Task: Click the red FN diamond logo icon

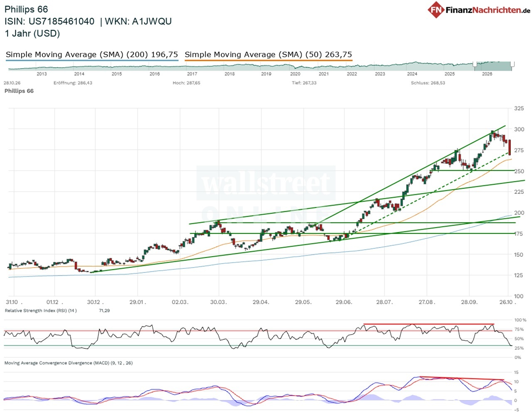Action: click(x=436, y=10)
